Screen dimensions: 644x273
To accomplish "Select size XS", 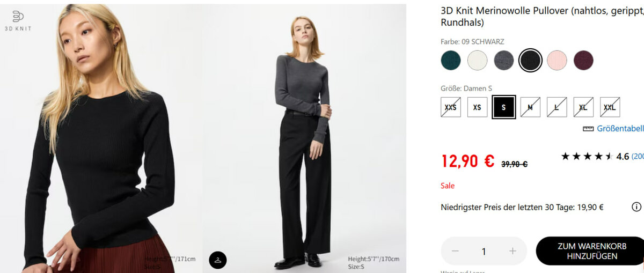I will [x=477, y=107].
